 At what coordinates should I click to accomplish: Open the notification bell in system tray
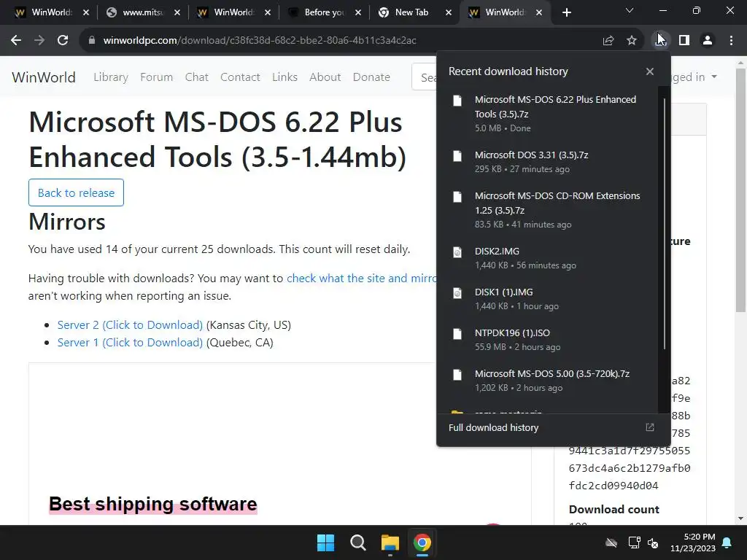pyautogui.click(x=727, y=542)
